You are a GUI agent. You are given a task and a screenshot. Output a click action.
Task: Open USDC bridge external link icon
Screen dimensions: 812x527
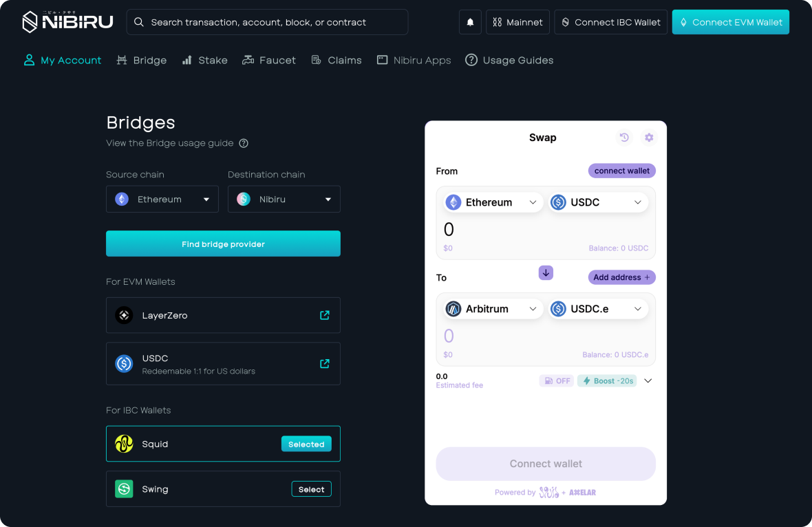325,363
